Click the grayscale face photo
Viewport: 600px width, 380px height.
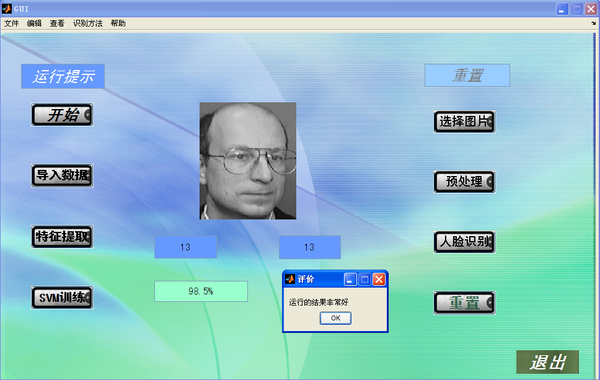point(248,161)
